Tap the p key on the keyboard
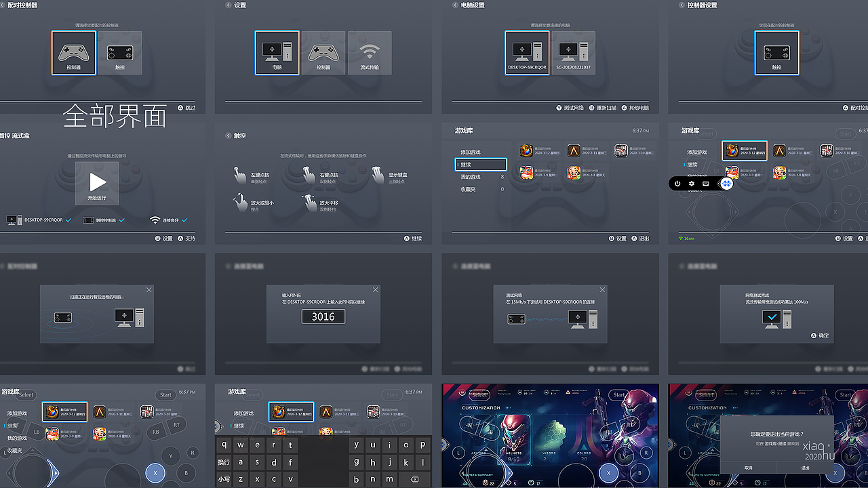This screenshot has width=868, height=488. coord(422,445)
